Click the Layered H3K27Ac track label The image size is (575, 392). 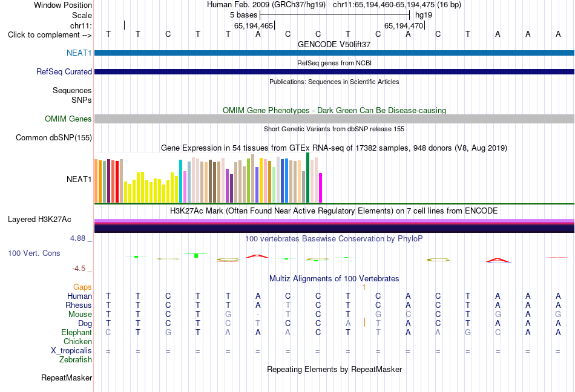click(39, 219)
